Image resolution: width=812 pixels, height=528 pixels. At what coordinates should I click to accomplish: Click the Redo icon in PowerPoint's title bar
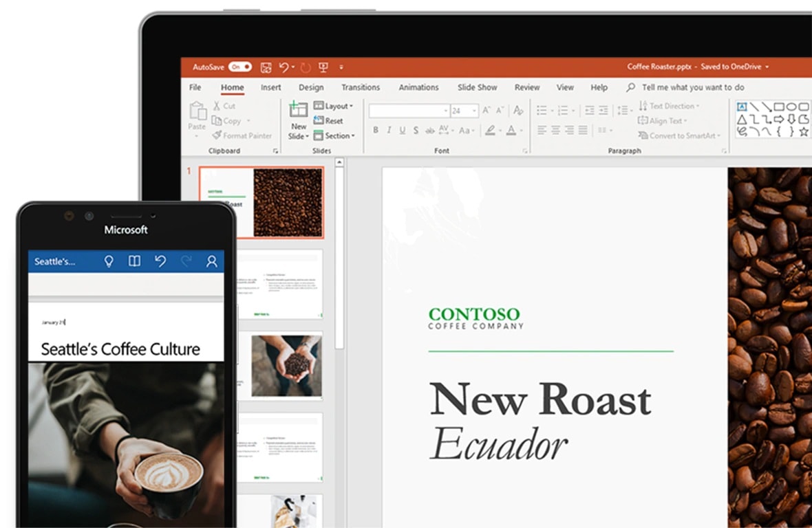pos(306,67)
